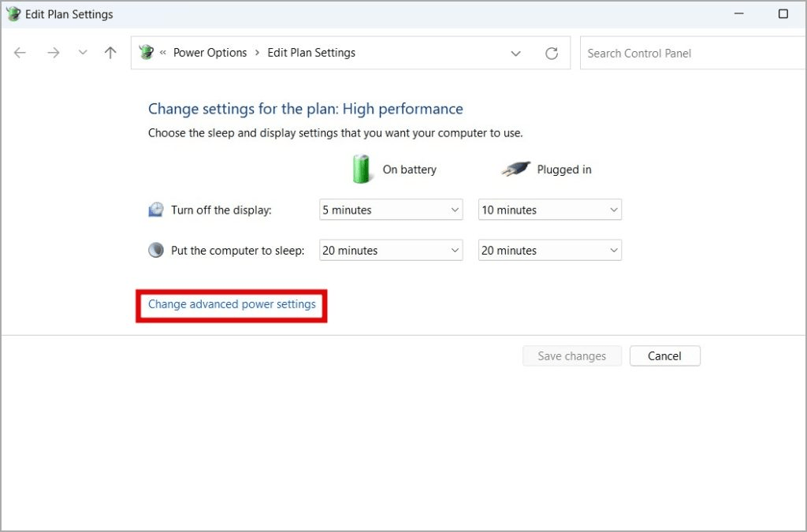Click the Cancel button

[664, 356]
